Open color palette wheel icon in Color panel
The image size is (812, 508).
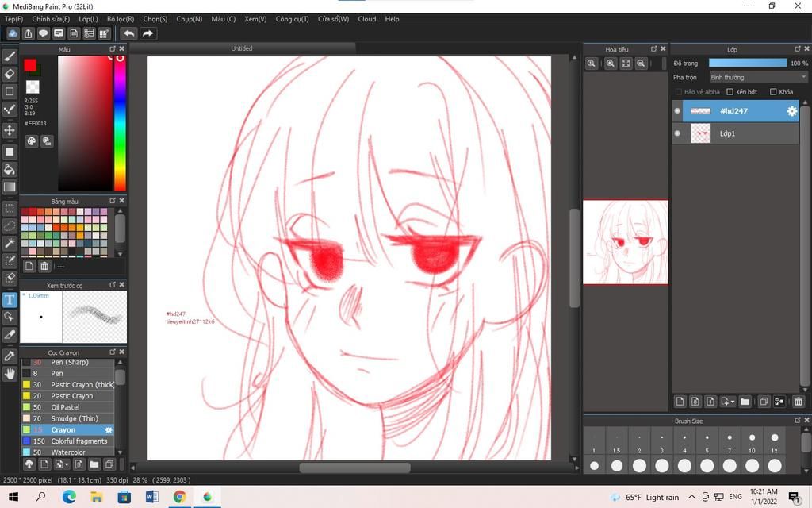[32, 141]
